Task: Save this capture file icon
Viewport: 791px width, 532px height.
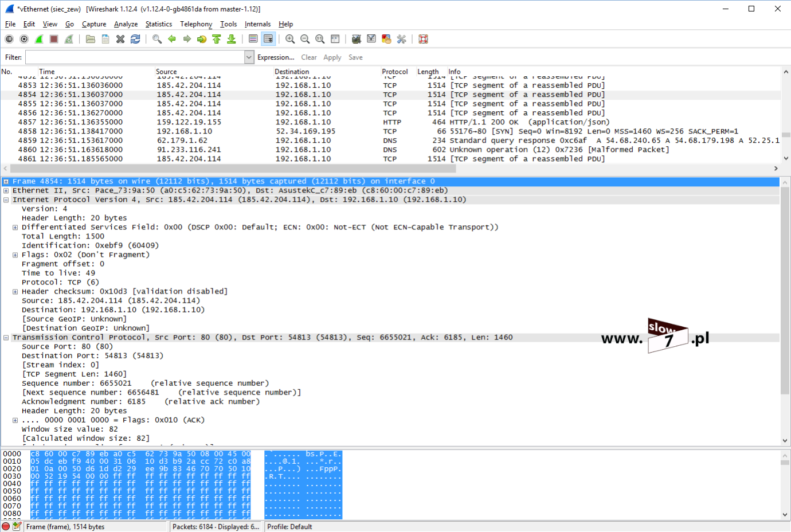Action: pyautogui.click(x=105, y=39)
